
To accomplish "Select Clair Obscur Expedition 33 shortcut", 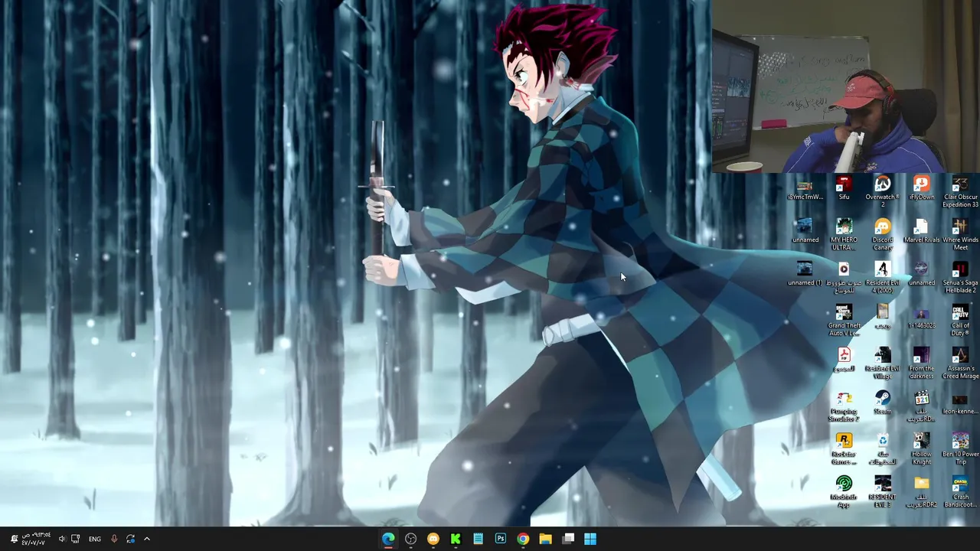I will [x=960, y=191].
